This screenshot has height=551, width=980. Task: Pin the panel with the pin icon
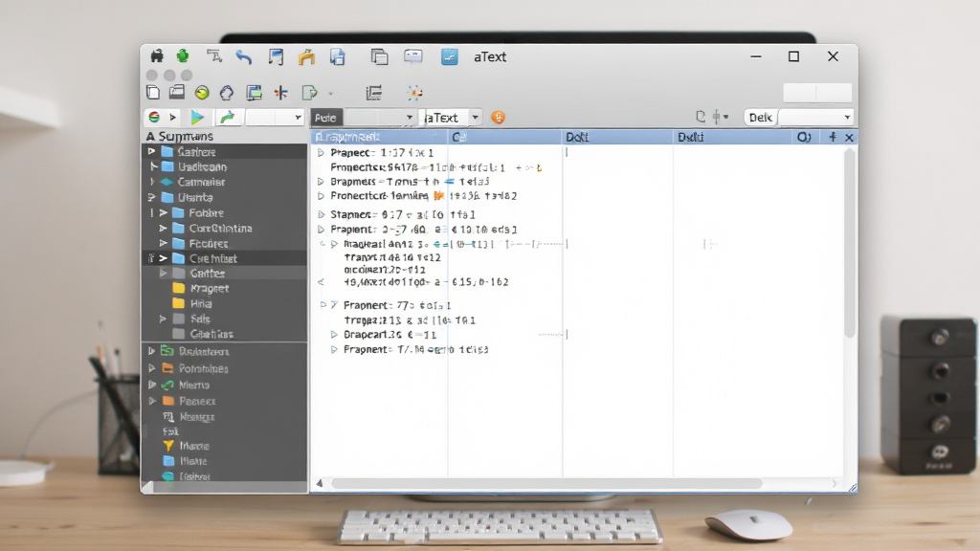pyautogui.click(x=833, y=137)
